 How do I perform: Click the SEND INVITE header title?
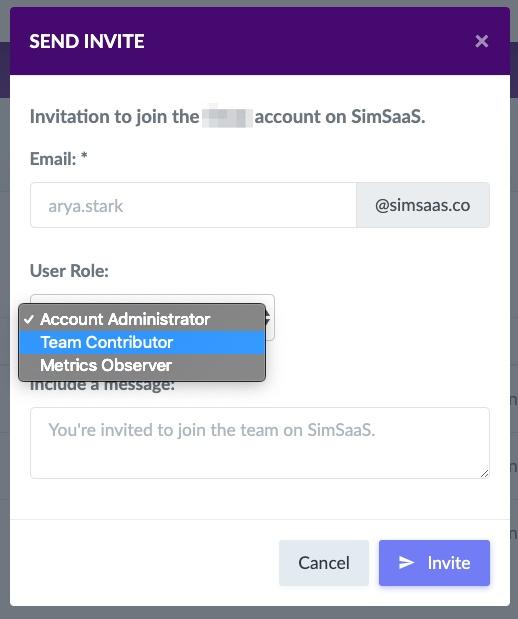87,41
